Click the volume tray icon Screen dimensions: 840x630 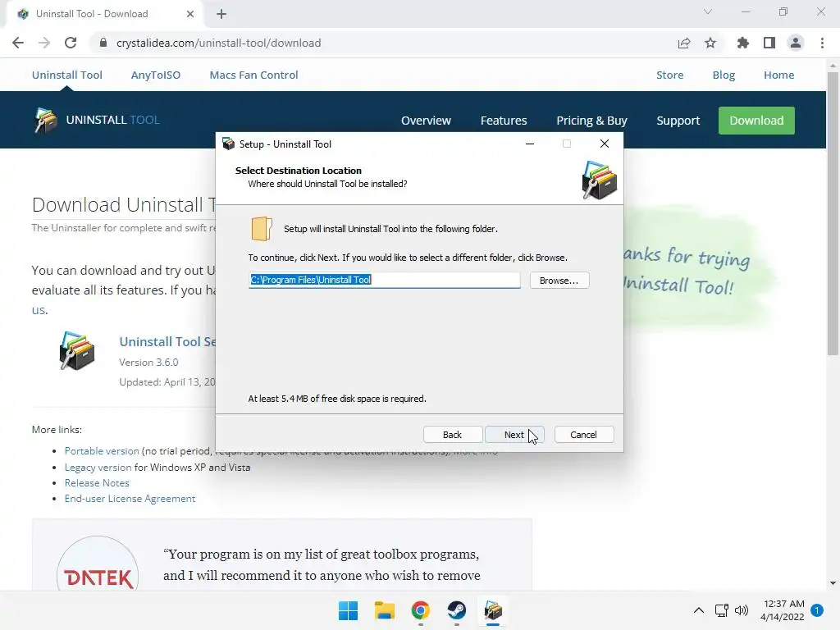742,610
